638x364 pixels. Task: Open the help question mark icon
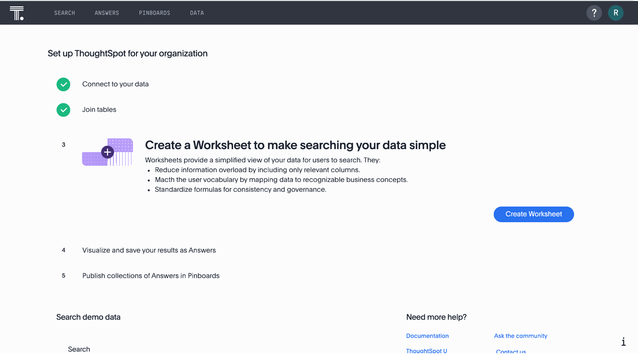tap(594, 13)
